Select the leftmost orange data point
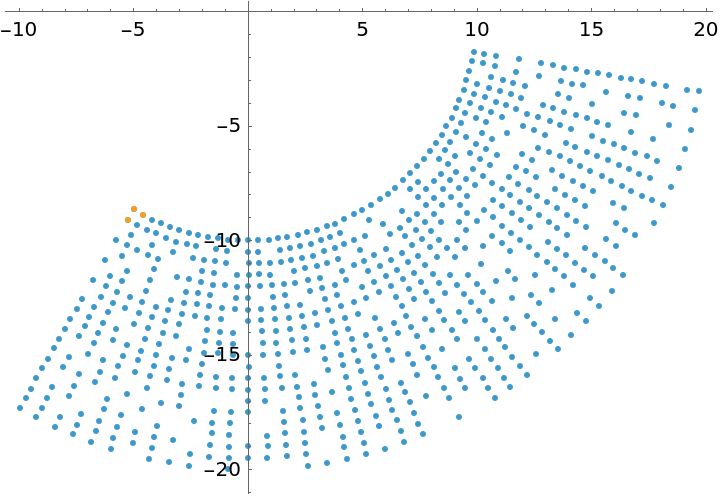The height and width of the screenshot is (496, 720). coord(128,220)
